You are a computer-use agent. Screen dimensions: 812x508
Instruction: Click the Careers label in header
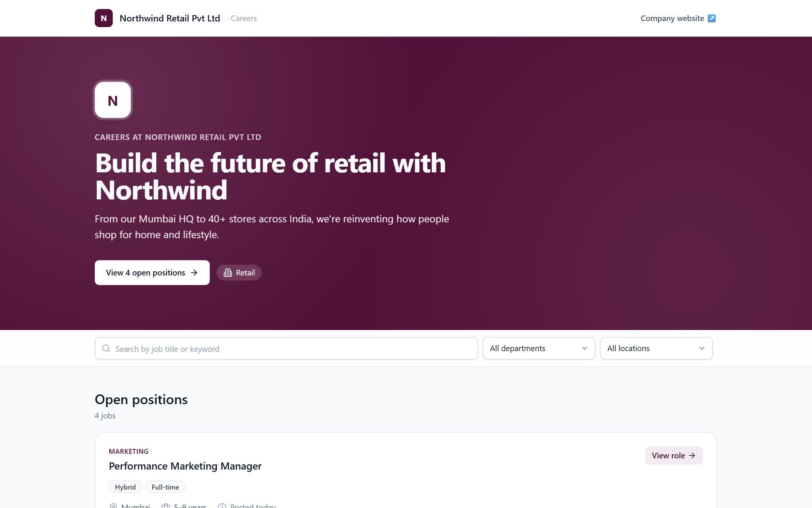pyautogui.click(x=244, y=18)
